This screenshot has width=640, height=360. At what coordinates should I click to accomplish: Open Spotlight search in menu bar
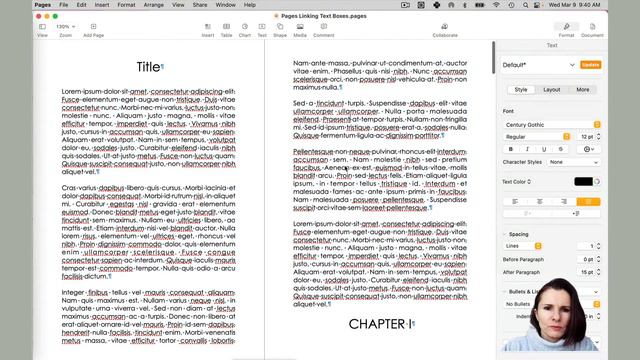tap(526, 5)
